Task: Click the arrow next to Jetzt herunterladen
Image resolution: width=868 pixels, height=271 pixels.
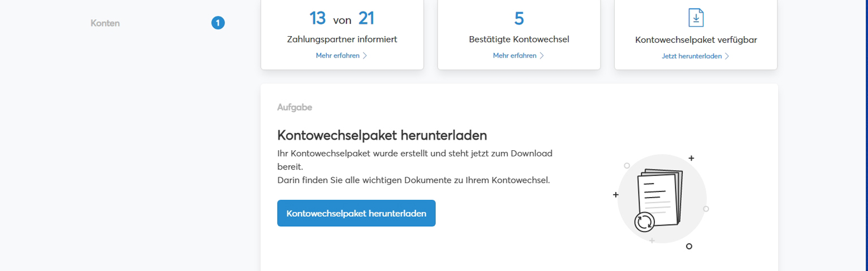Action: pos(727,56)
